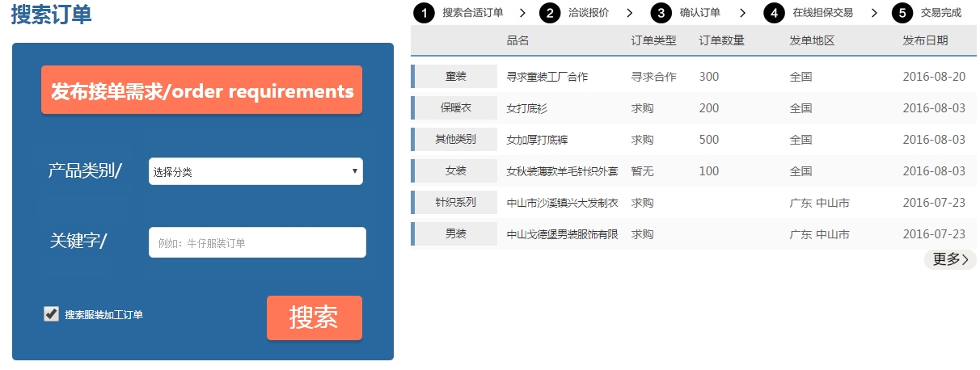The width and height of the screenshot is (980, 370).
Task: Click the chevron arrow after step 搜索合适订单
Action: pos(522,13)
